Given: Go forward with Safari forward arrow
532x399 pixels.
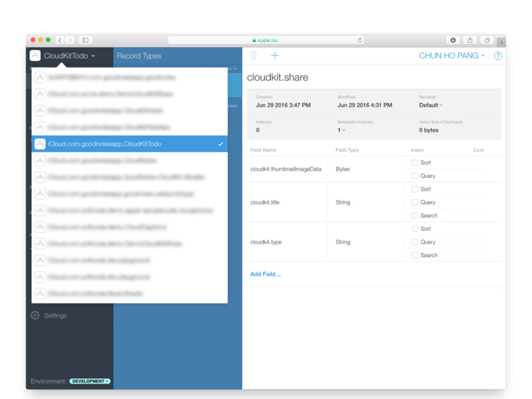Looking at the screenshot, I should pos(70,40).
